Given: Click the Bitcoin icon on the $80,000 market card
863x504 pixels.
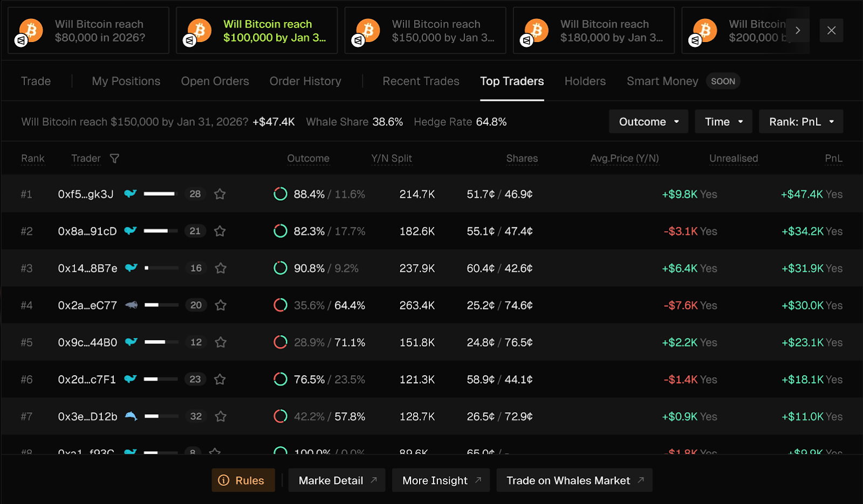Looking at the screenshot, I should [31, 31].
